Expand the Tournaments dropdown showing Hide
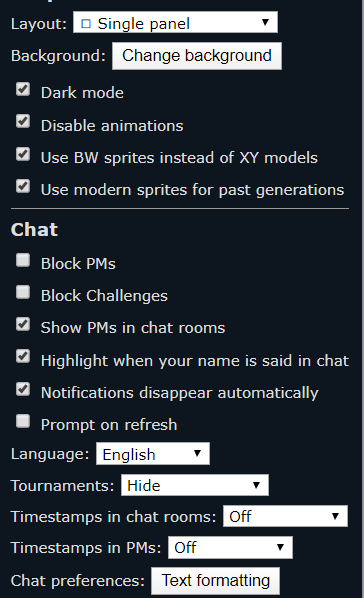 click(x=195, y=485)
